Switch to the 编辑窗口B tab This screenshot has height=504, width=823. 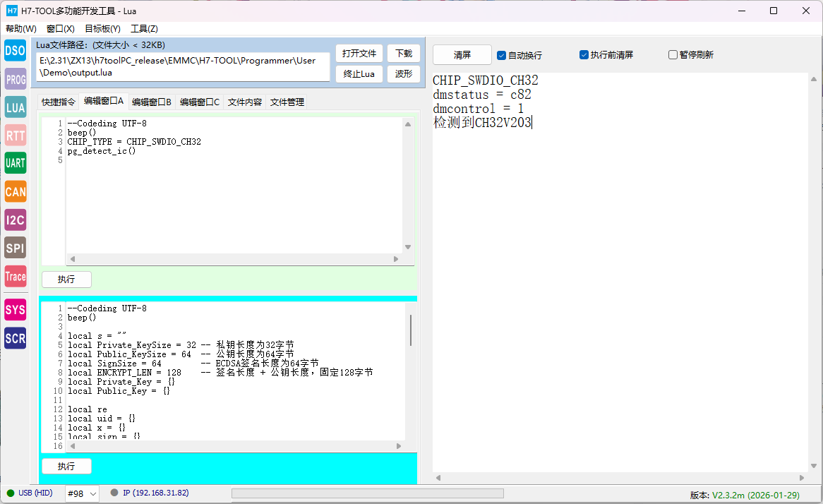tap(152, 102)
